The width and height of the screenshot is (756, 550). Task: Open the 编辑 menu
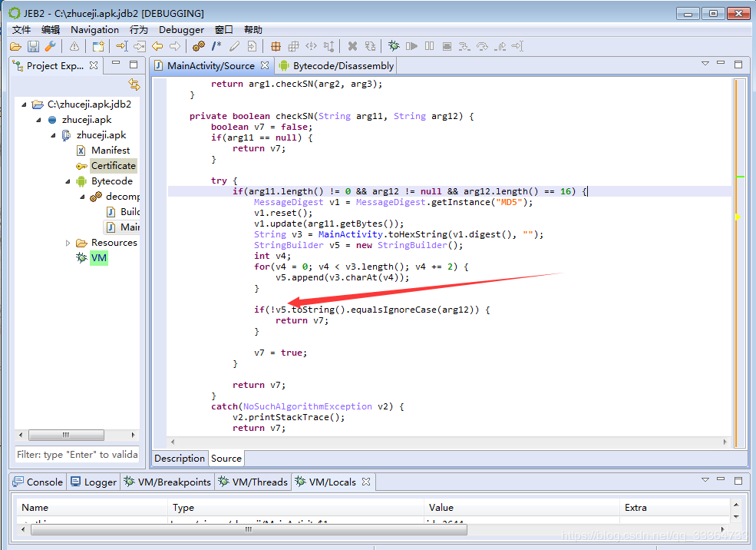[x=51, y=30]
